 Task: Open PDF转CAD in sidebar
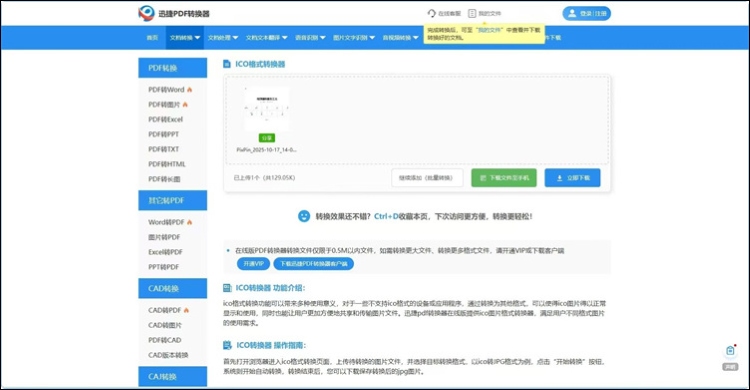click(x=165, y=340)
